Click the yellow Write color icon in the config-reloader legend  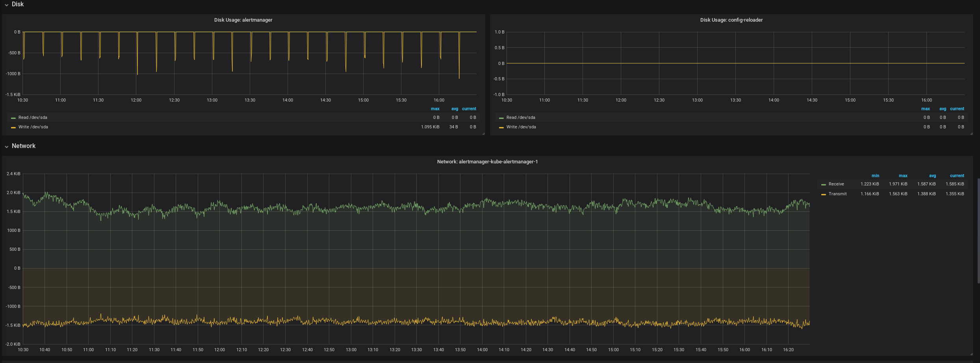[501, 128]
